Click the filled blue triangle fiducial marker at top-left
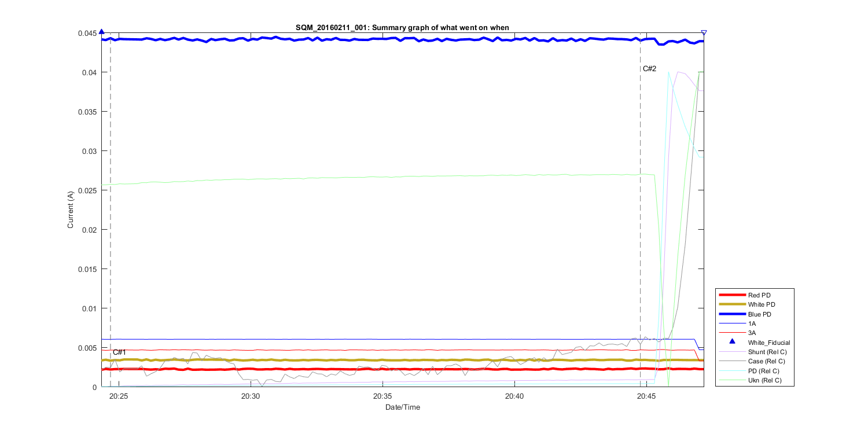The image size is (868, 434). (x=102, y=32)
